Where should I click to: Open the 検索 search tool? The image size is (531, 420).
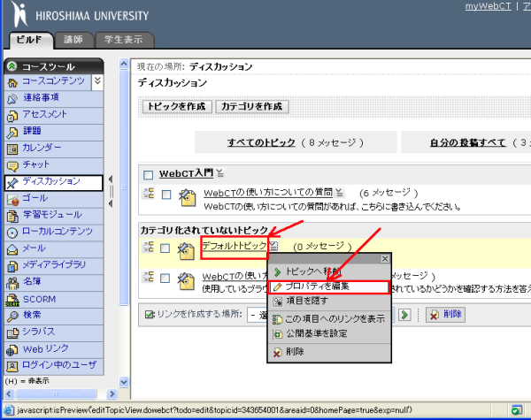(x=32, y=315)
